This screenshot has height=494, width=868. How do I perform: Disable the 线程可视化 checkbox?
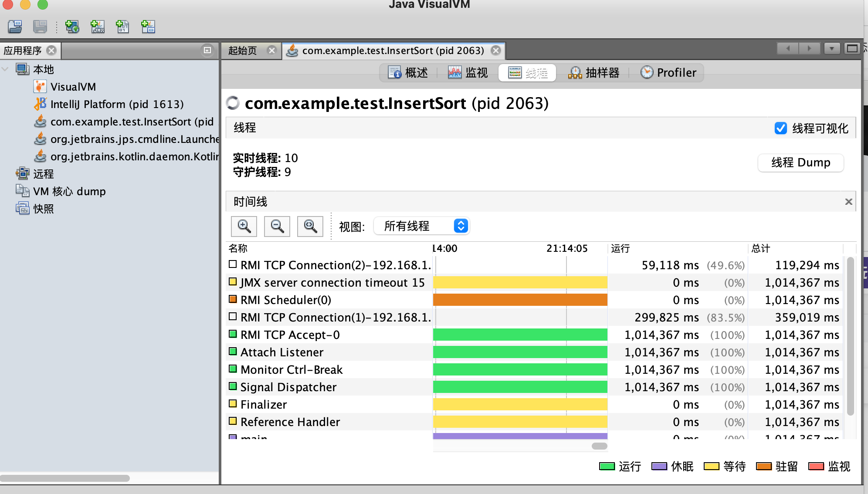780,128
